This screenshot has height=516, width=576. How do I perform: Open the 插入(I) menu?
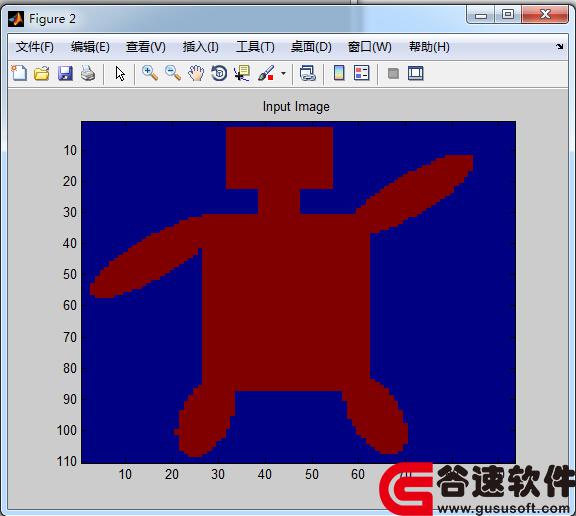[x=200, y=47]
